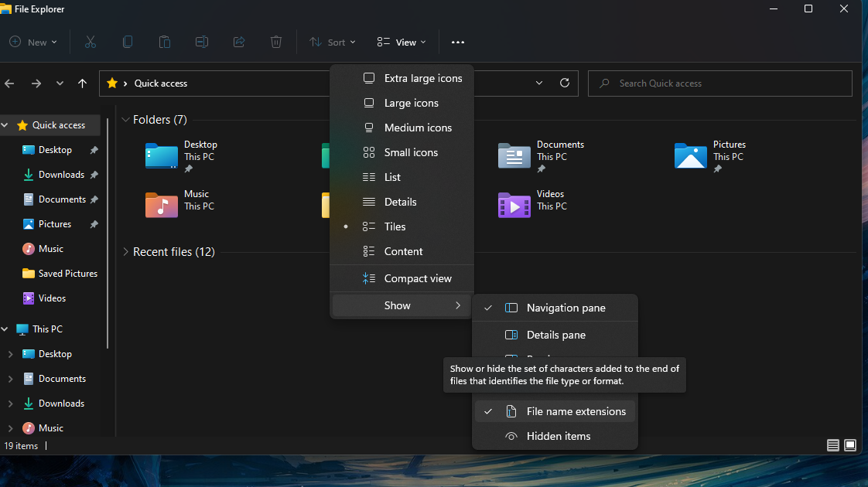Select Quick access in navigation pane
Image resolution: width=868 pixels, height=487 pixels.
point(51,125)
